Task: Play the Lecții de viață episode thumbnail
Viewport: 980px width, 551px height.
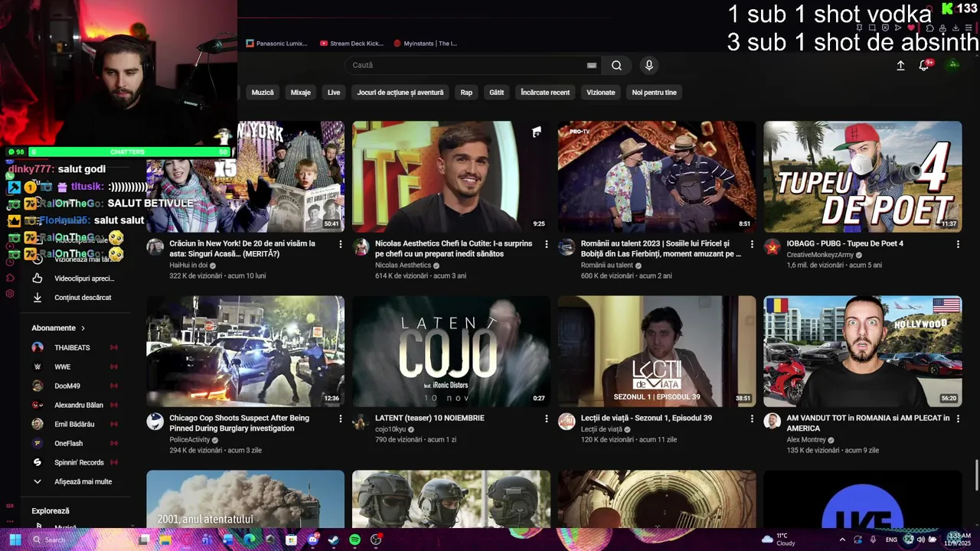Action: pyautogui.click(x=657, y=351)
